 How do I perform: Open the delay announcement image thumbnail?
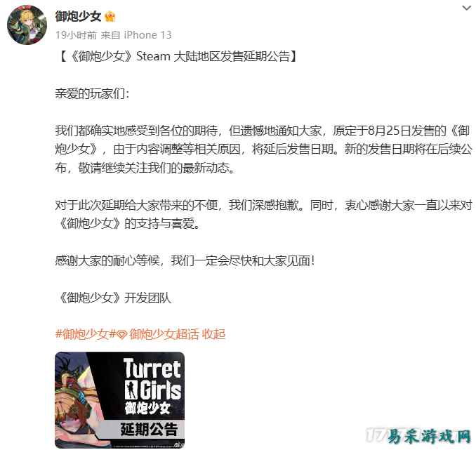[119, 400]
